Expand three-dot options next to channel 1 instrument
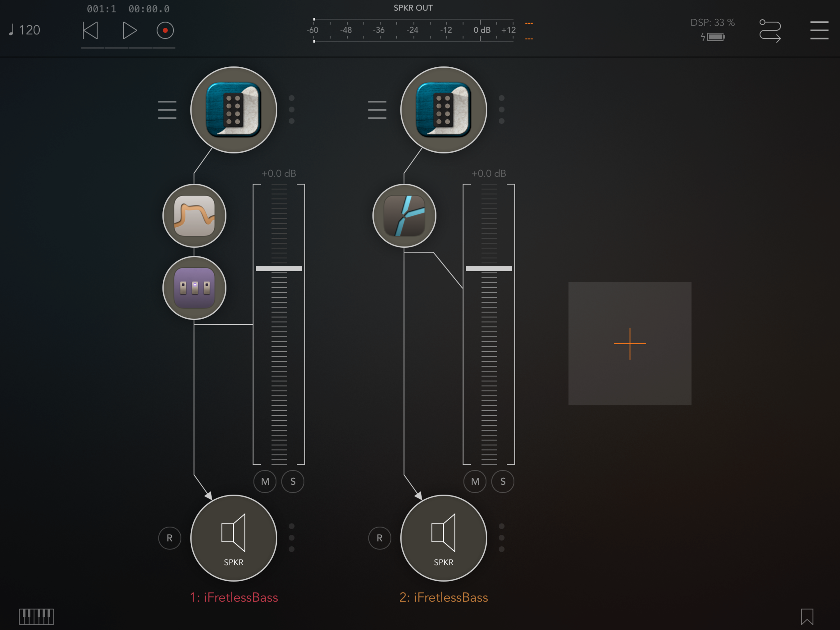 (292, 110)
